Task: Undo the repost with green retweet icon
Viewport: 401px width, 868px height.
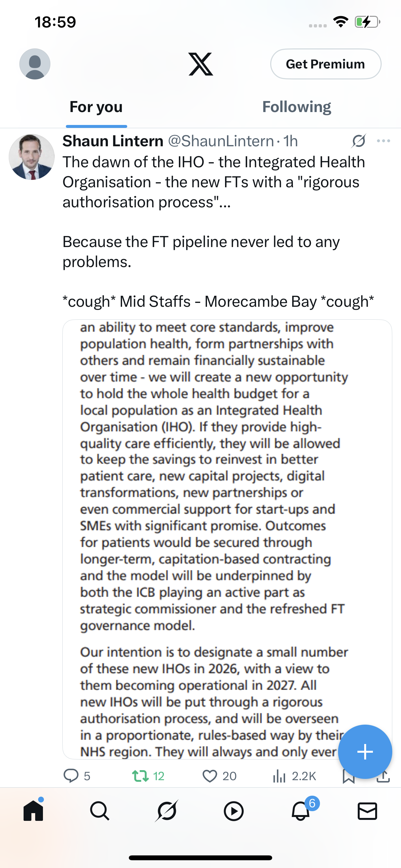Action: coord(140,776)
